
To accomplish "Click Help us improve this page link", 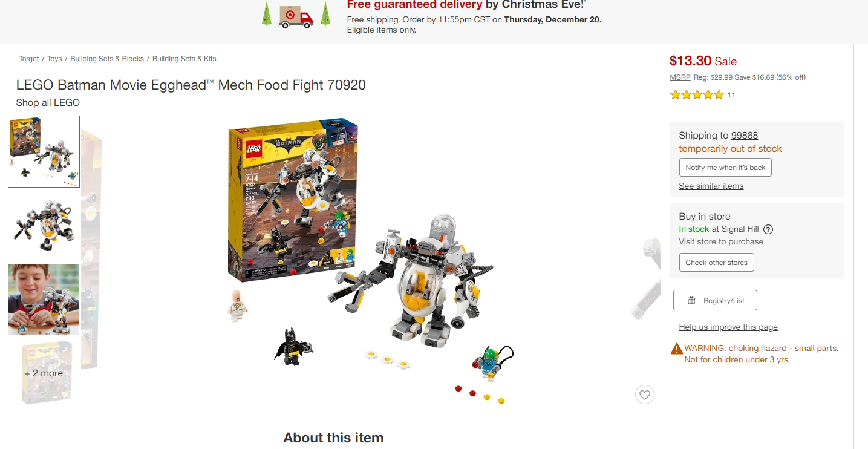I will point(728,327).
